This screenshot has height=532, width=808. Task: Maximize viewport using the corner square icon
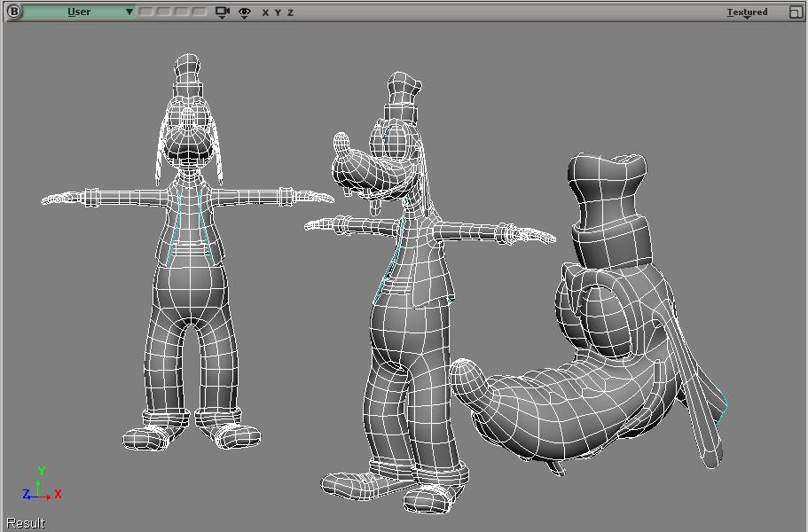point(795,12)
